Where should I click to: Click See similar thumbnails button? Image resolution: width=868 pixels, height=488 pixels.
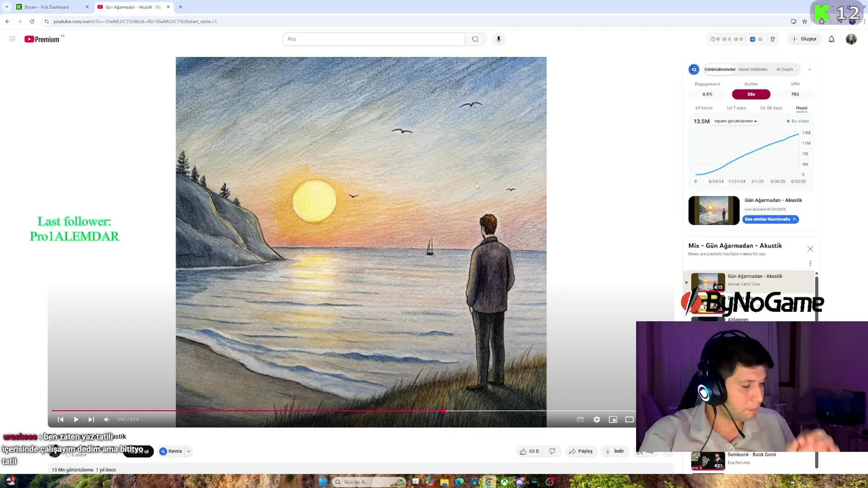click(x=771, y=219)
